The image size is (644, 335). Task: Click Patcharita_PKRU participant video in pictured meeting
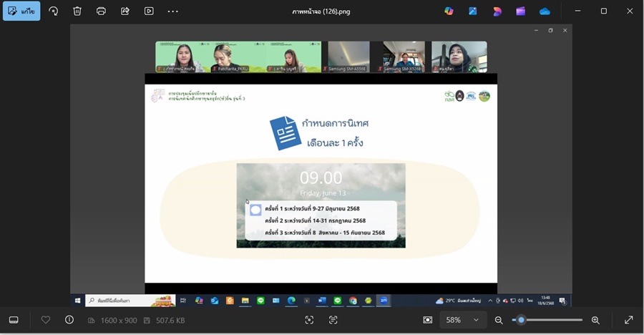(x=238, y=57)
